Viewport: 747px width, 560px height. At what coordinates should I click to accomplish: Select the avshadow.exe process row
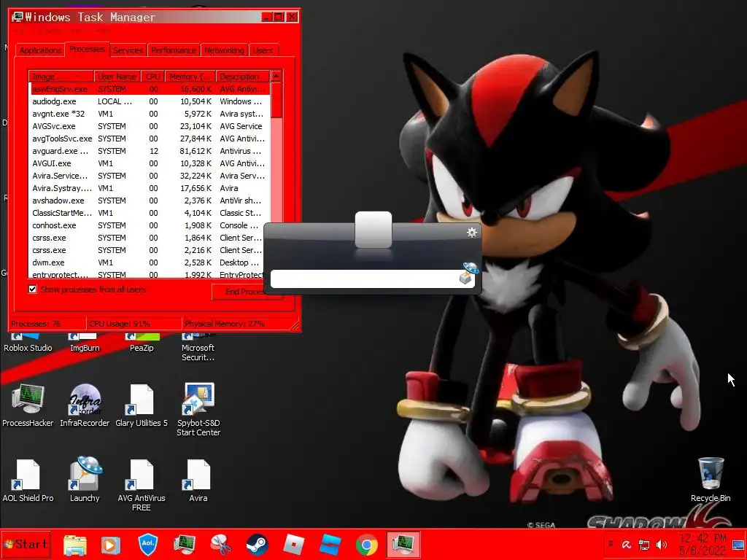(x=149, y=201)
